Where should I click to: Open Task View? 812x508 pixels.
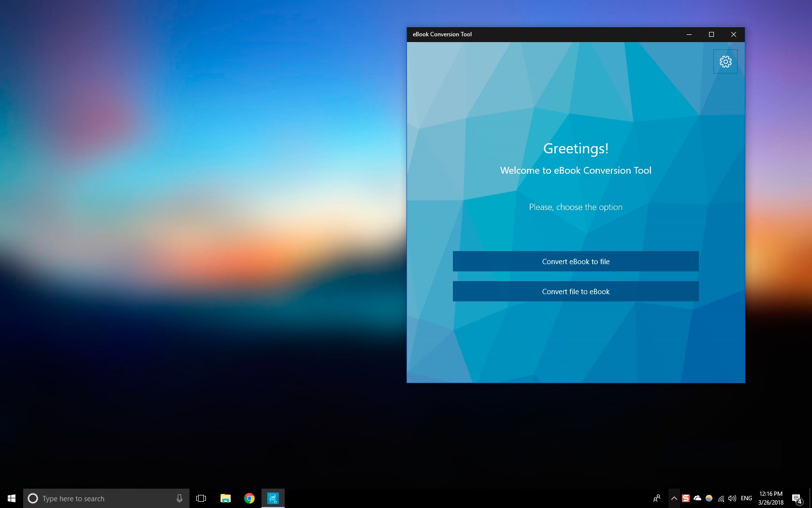tap(201, 498)
